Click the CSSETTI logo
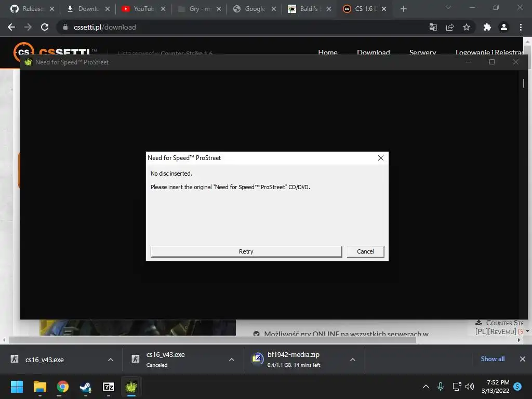Image resolution: width=532 pixels, height=399 pixels. pos(55,52)
